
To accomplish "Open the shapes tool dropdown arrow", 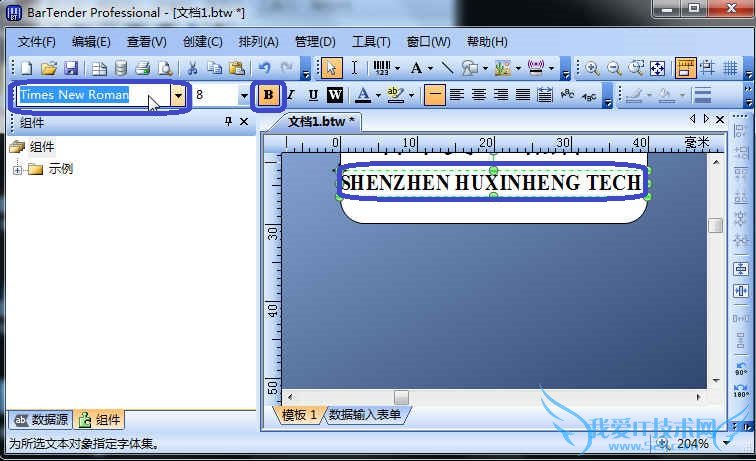I will [485, 68].
